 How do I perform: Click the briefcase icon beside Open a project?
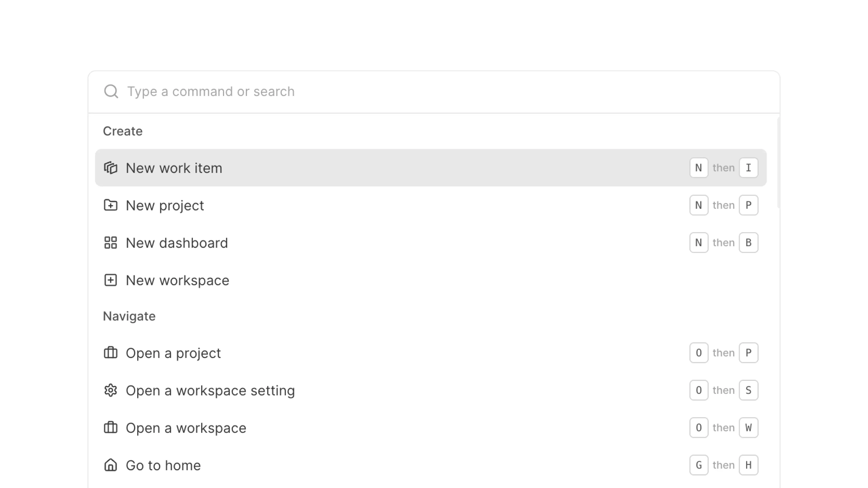(110, 353)
